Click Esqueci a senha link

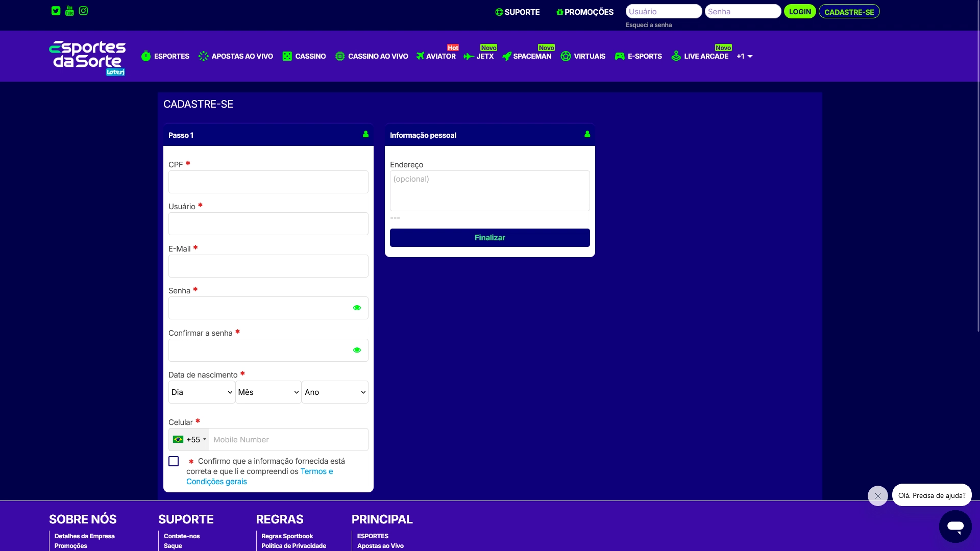click(649, 25)
